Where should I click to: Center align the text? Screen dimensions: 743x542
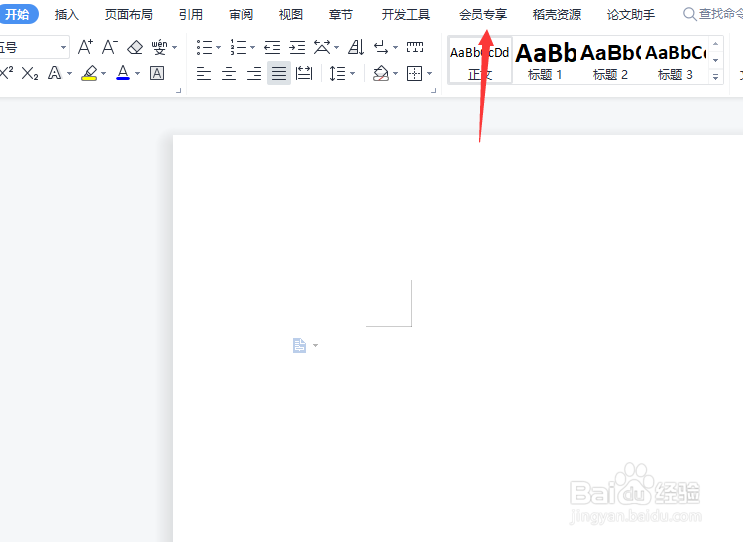tap(229, 73)
